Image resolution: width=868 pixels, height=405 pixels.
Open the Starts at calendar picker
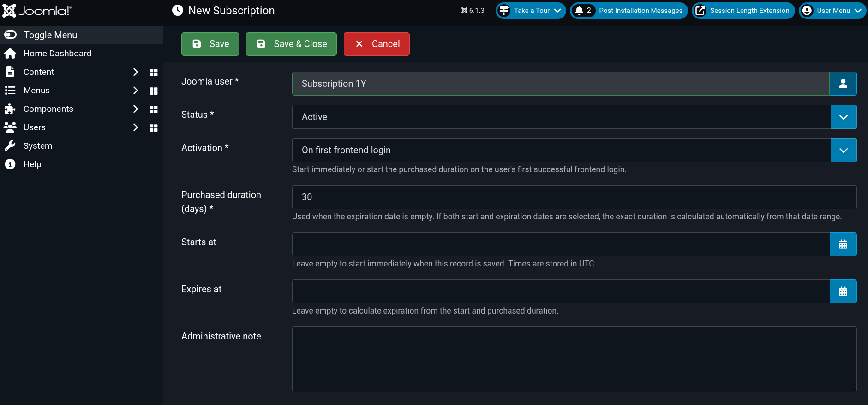point(843,244)
